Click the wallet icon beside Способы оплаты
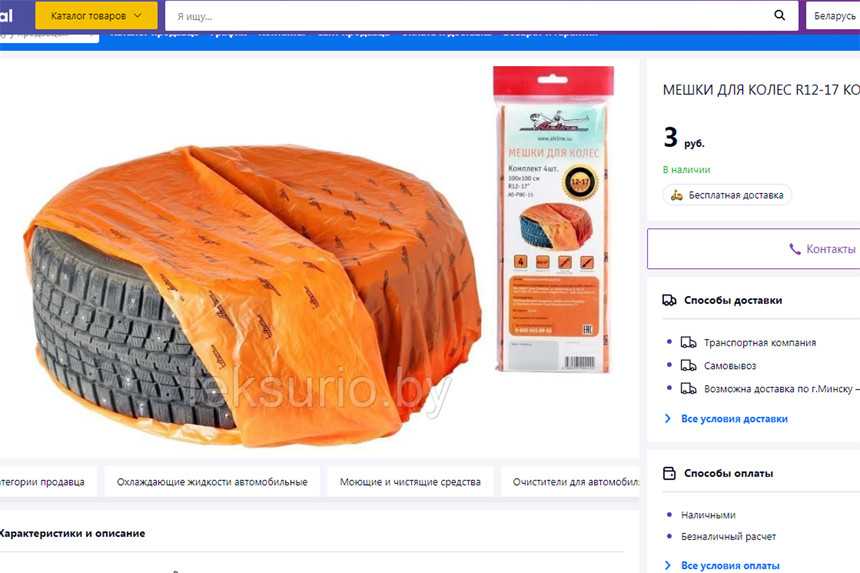 pyautogui.click(x=669, y=473)
